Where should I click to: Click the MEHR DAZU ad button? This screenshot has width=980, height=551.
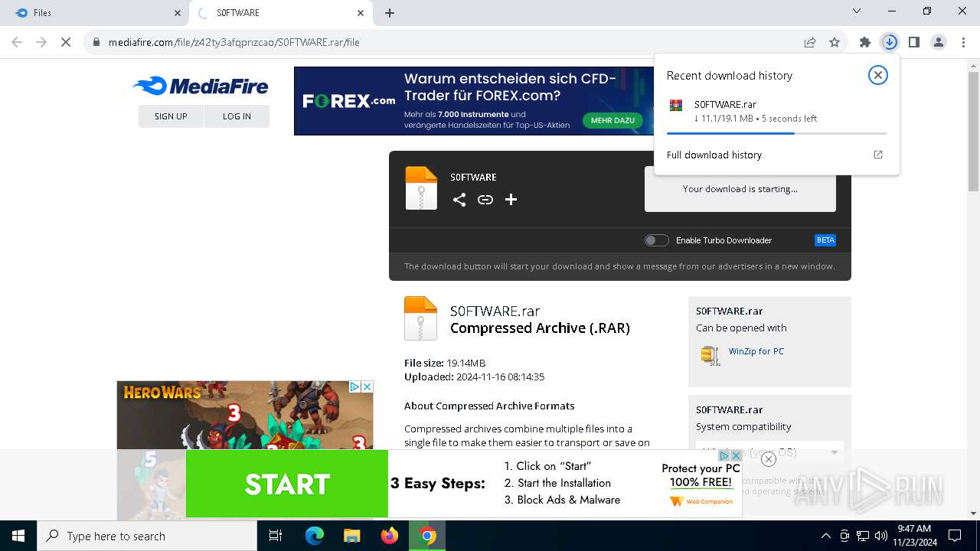tap(612, 120)
